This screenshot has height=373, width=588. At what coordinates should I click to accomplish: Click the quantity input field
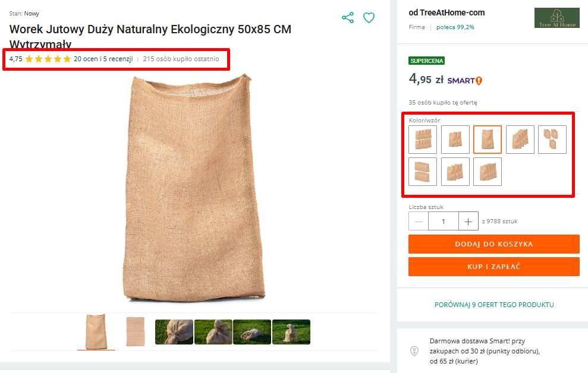click(444, 222)
